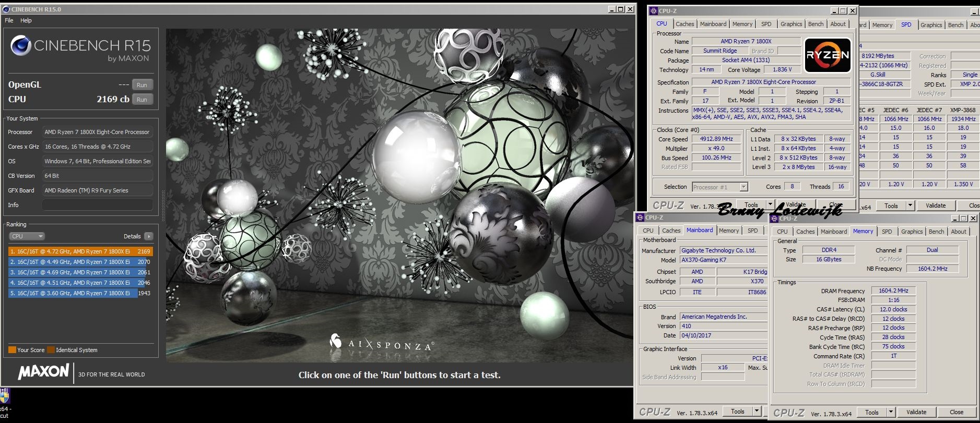Open Caches tab in CPU-Z Mainboard window

click(671, 231)
